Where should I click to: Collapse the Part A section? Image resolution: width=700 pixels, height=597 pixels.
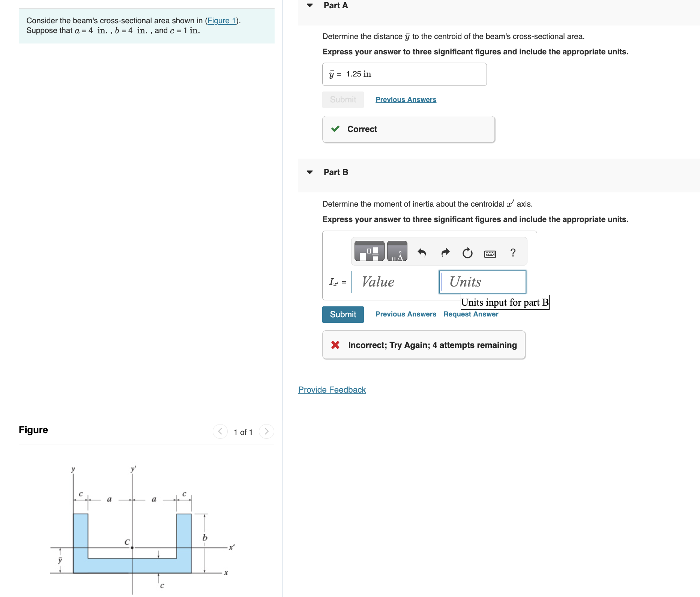click(x=309, y=5)
